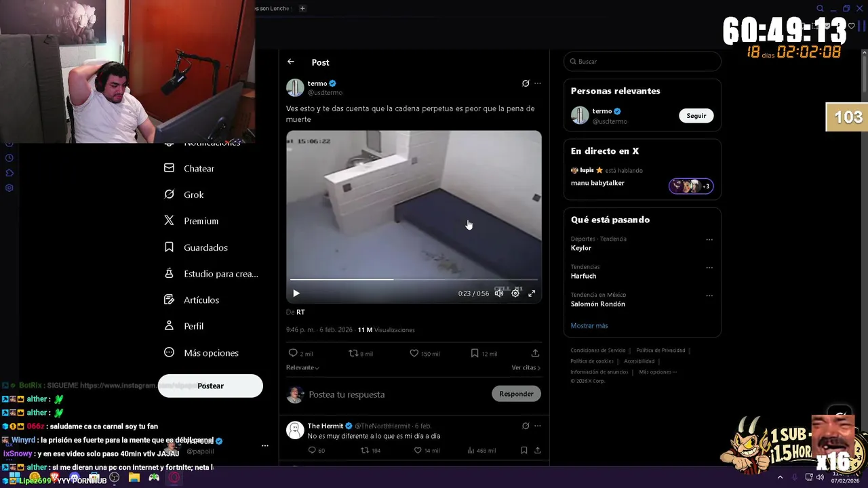Viewport: 868px width, 488px height.
Task: Click the Buscar search field
Action: [x=642, y=61]
